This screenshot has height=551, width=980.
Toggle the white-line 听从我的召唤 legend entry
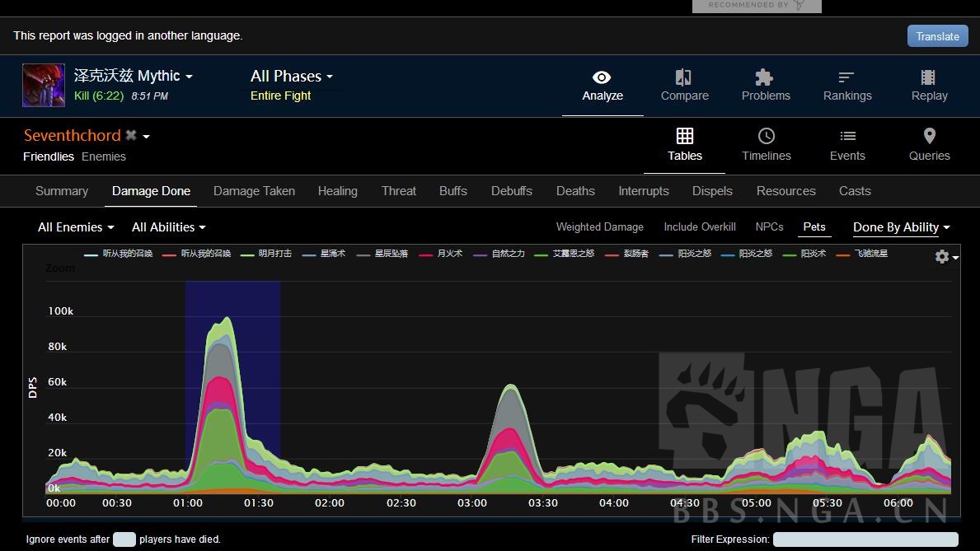(118, 254)
